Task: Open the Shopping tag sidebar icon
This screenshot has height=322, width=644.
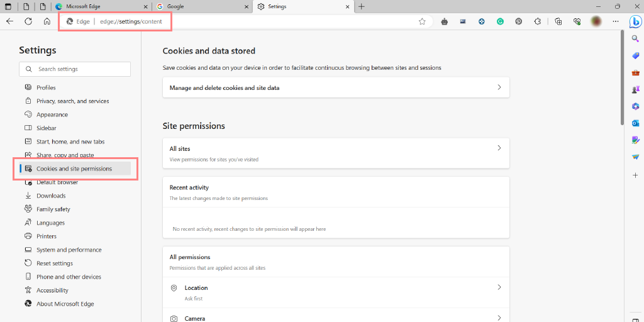Action: pos(635,55)
